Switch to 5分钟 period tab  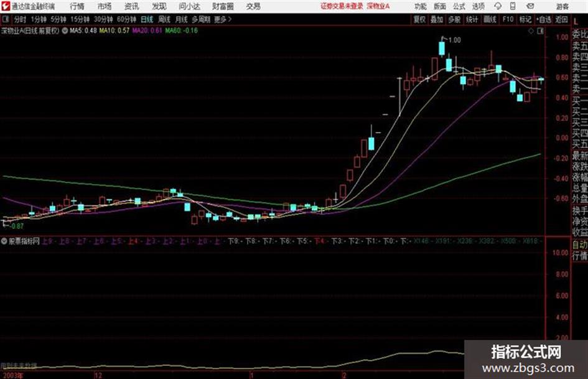click(x=58, y=19)
